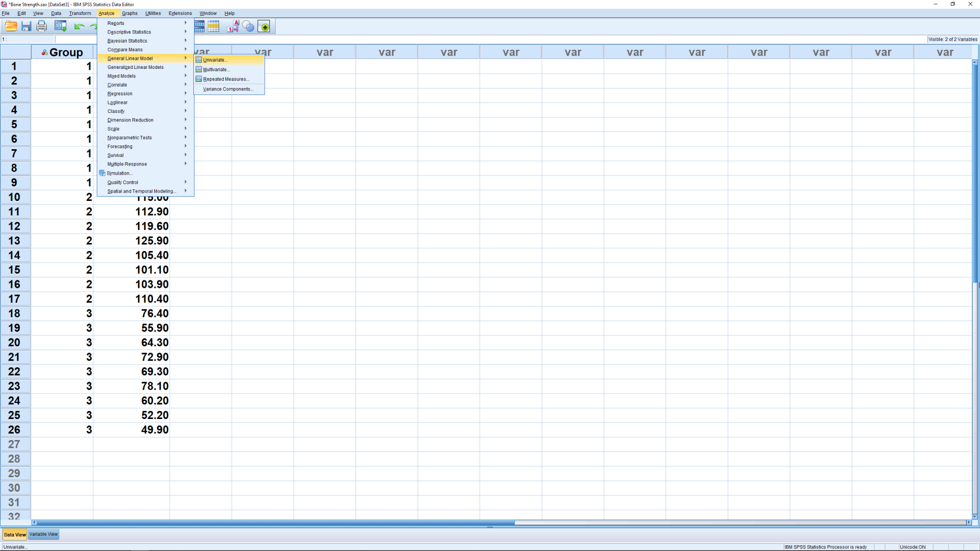Select Repeated Measures option

click(225, 79)
